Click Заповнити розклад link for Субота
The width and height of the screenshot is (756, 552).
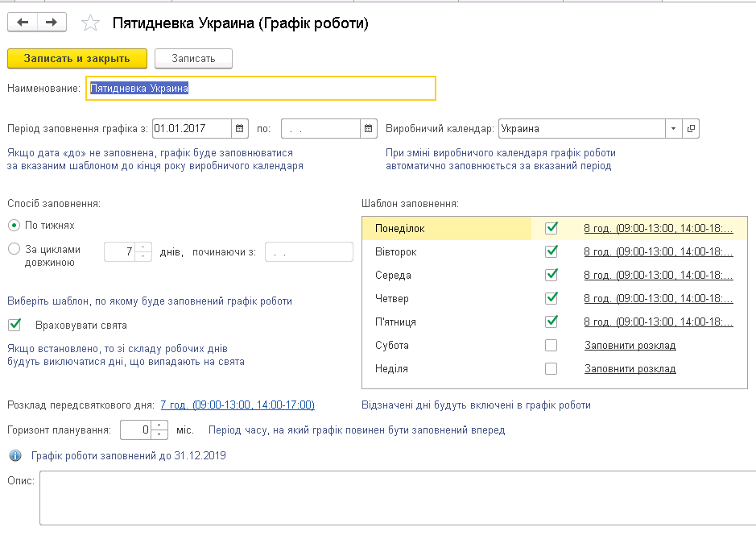630,346
